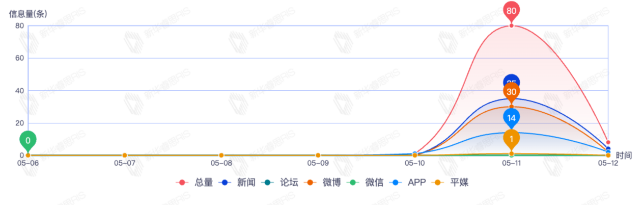
Task: Select the 05-08 data point on the line
Action: 221,155
